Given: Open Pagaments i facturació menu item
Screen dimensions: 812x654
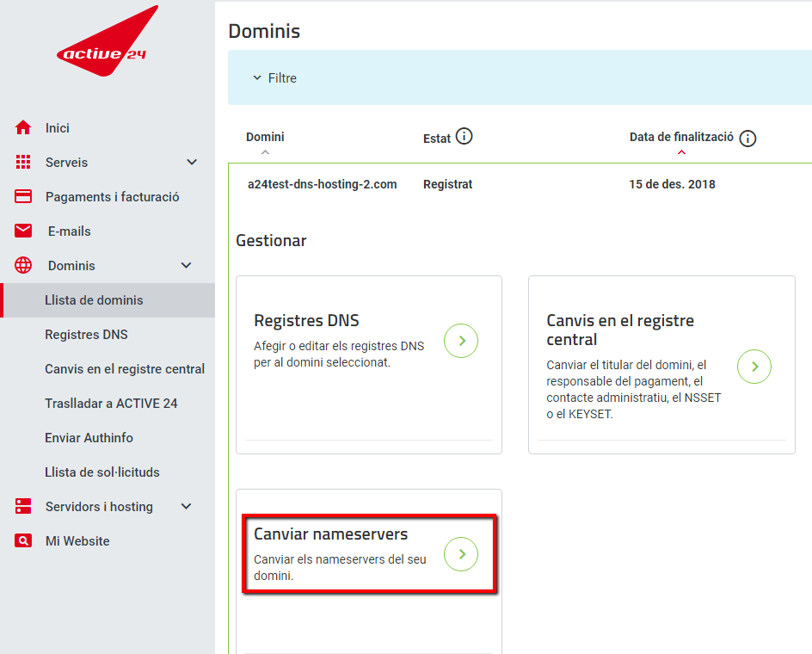Looking at the screenshot, I should point(113,197).
